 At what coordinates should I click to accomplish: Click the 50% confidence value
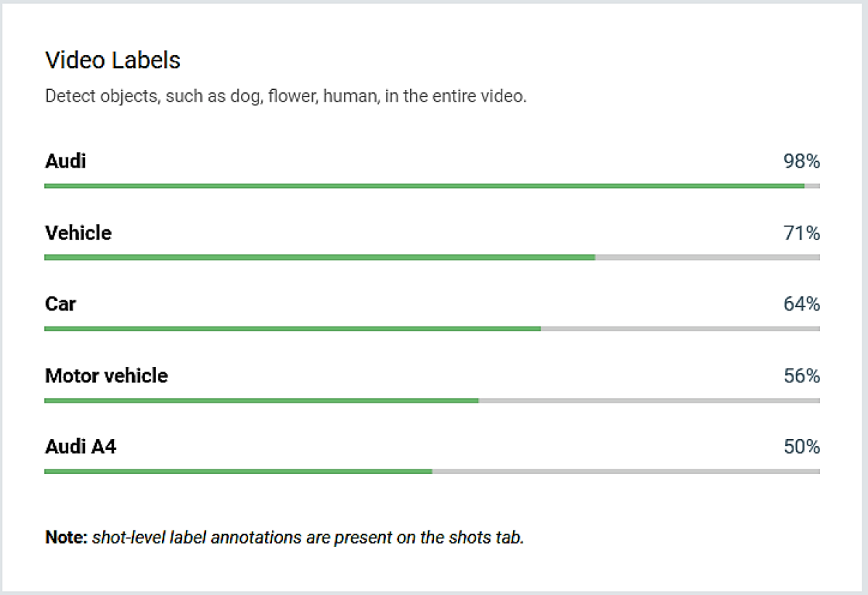click(x=801, y=447)
